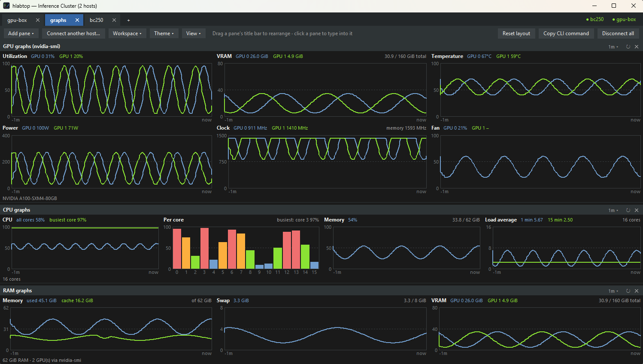The width and height of the screenshot is (643, 364).
Task: Click the core 15 bar in Per core chart
Action: 314,265
